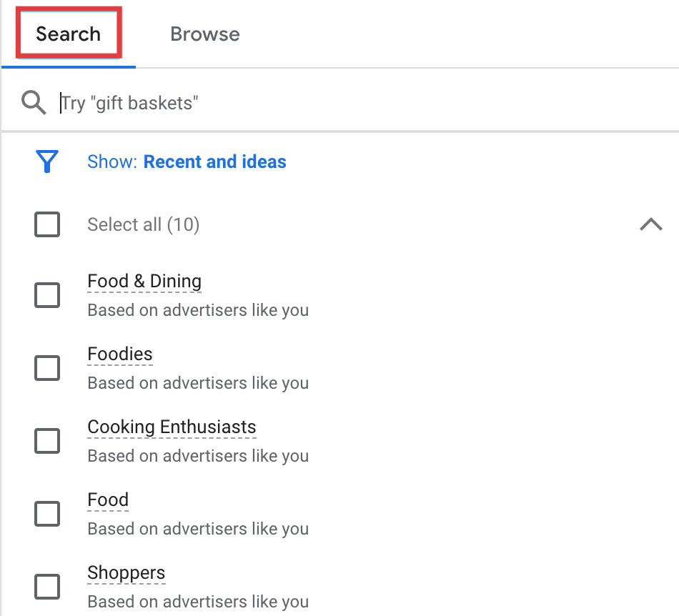This screenshot has height=616, width=679.
Task: Tick the Foodies audience checkbox
Action: coord(47,368)
